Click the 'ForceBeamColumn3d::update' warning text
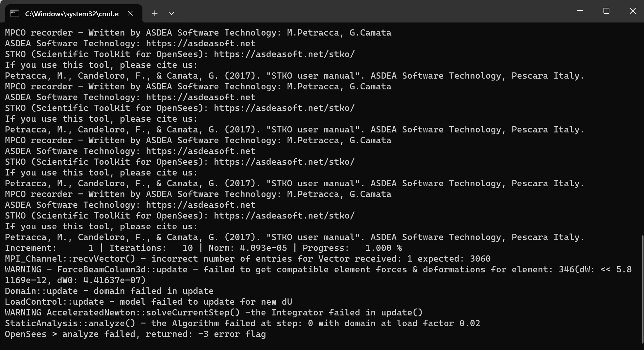This screenshot has width=644, height=350. click(122, 269)
